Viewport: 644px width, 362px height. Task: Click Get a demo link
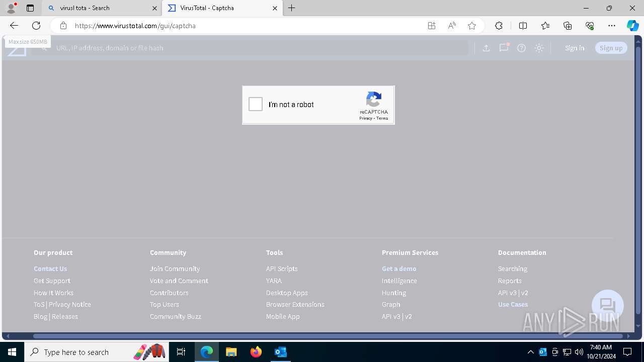[x=399, y=268]
